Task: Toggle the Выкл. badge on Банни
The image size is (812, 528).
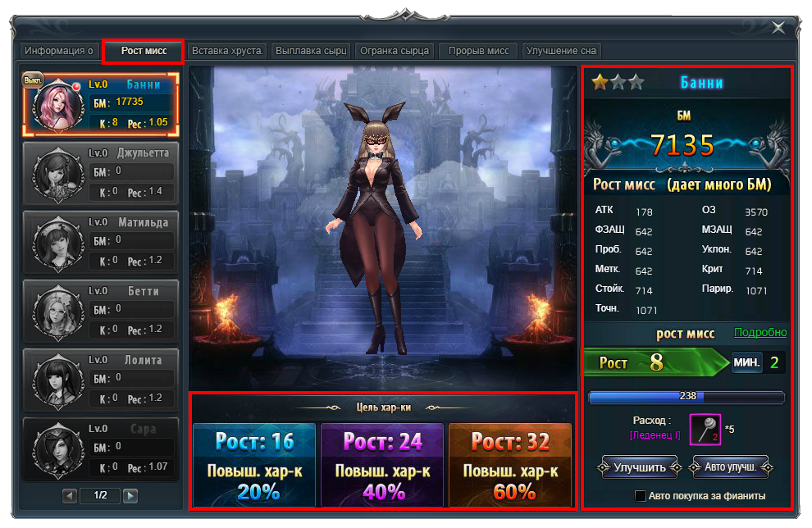Action: pos(34,80)
